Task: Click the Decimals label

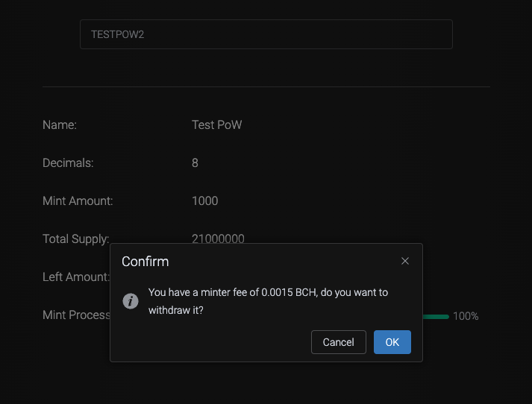Action: pos(68,163)
